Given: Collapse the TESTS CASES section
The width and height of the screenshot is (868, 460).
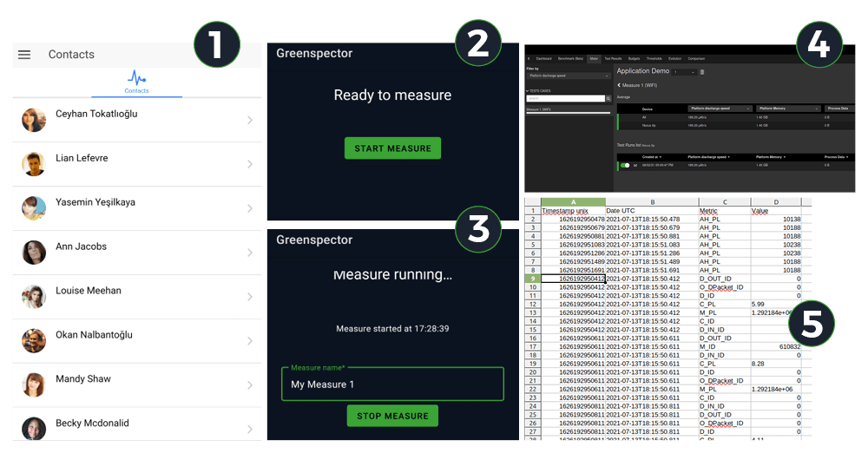Looking at the screenshot, I should [538, 91].
